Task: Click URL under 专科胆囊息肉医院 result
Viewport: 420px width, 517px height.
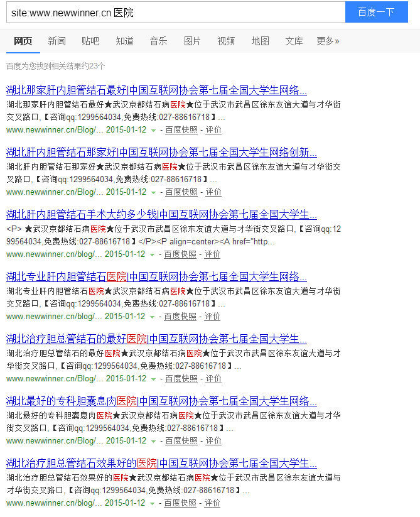Action: coord(55,441)
